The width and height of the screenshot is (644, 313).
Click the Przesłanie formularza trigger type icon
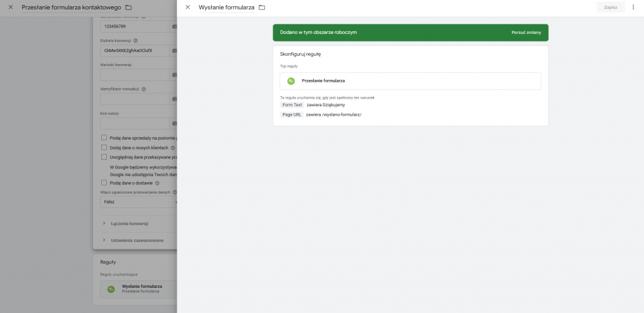pyautogui.click(x=291, y=81)
